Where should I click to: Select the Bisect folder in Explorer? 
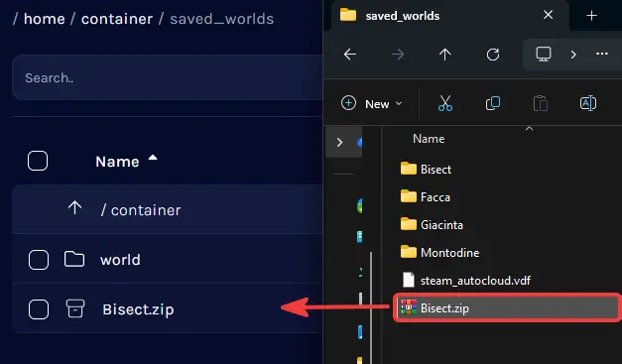coord(426,170)
